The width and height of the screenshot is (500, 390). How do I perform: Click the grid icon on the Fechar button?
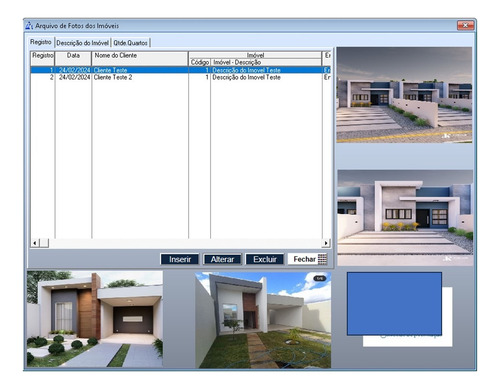pyautogui.click(x=322, y=259)
